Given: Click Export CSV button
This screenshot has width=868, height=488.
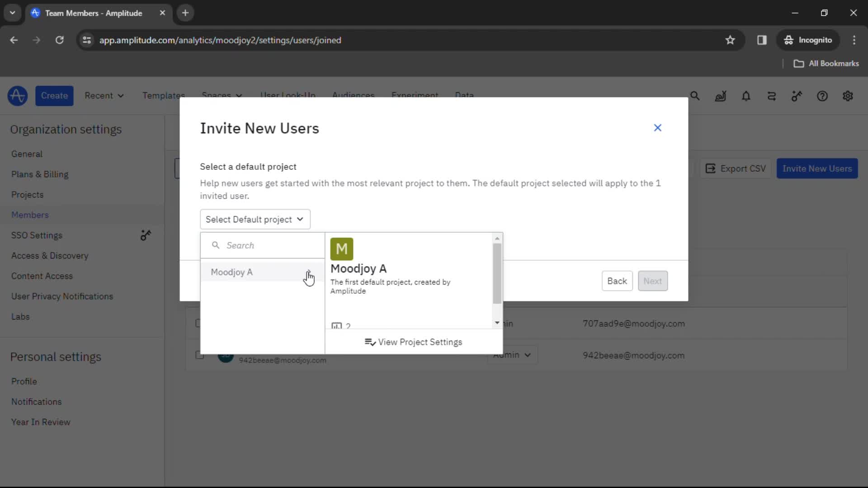Looking at the screenshot, I should (x=736, y=169).
